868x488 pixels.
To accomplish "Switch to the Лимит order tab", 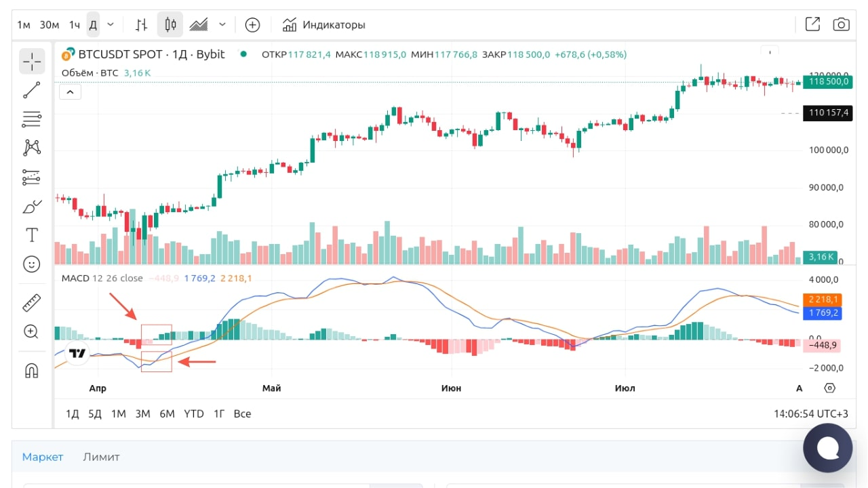I will click(101, 457).
